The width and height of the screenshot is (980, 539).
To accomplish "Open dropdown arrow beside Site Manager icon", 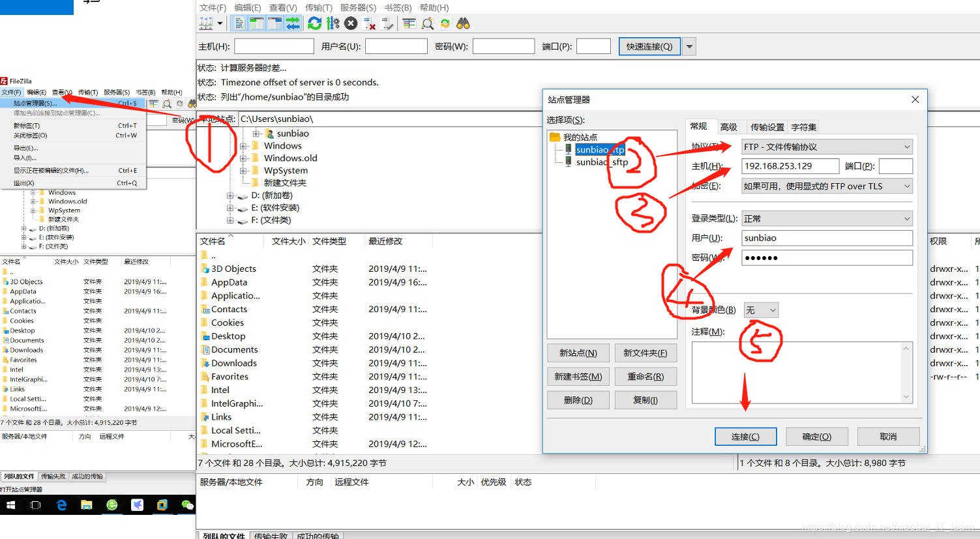I will (x=220, y=24).
